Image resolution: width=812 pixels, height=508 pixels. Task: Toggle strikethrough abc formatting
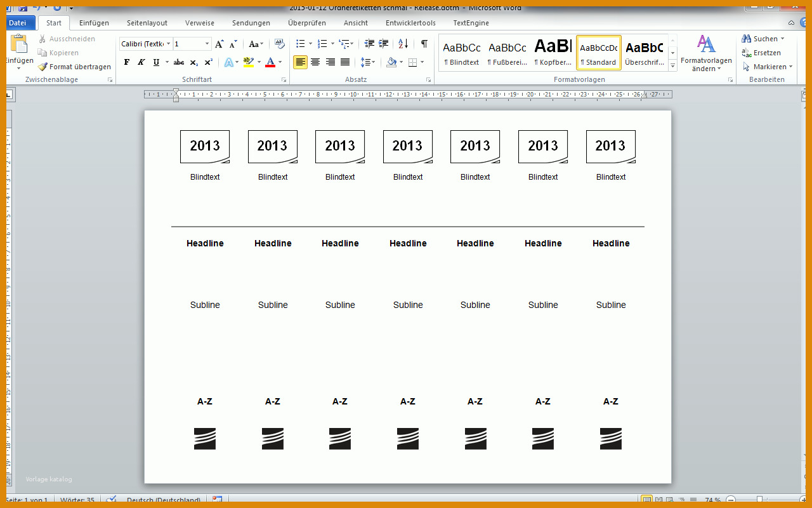179,62
